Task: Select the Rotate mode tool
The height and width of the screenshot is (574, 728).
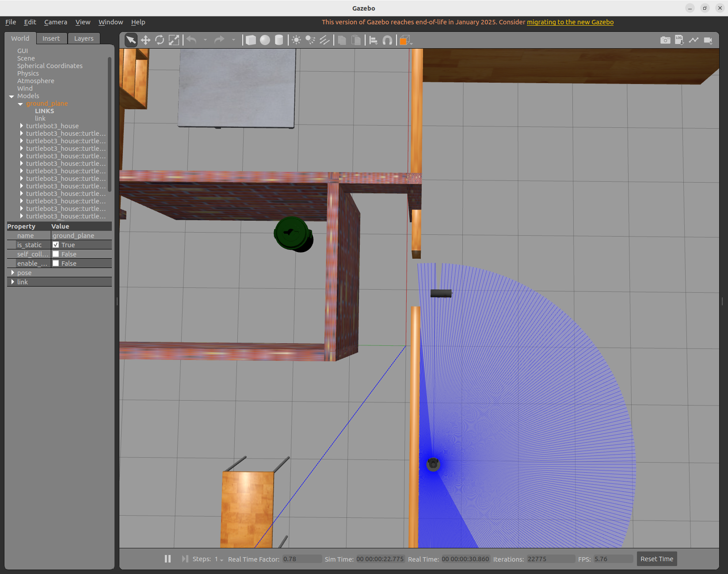Action: (160, 40)
